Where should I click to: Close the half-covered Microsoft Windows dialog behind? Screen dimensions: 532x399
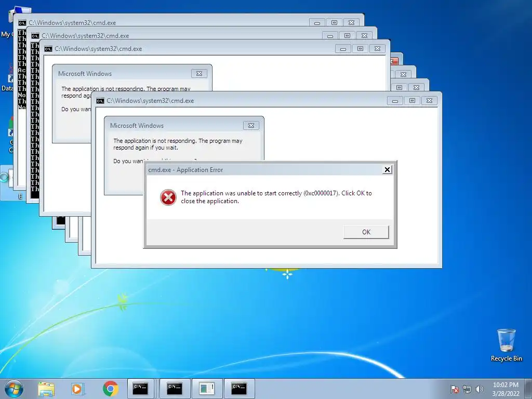click(199, 74)
